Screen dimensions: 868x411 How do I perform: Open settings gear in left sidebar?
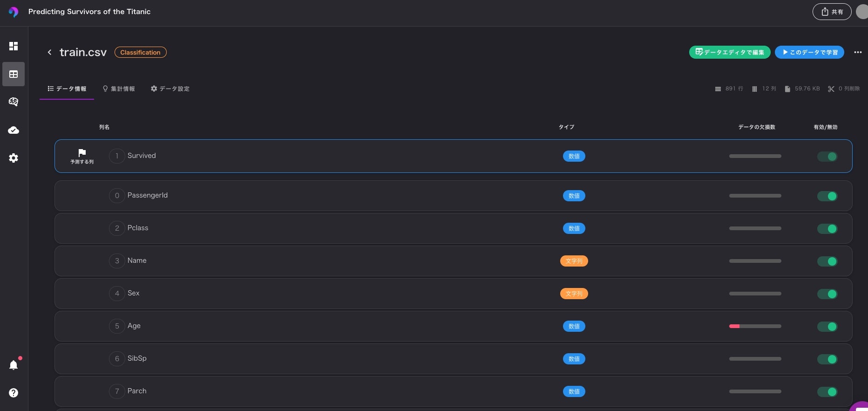(x=14, y=158)
